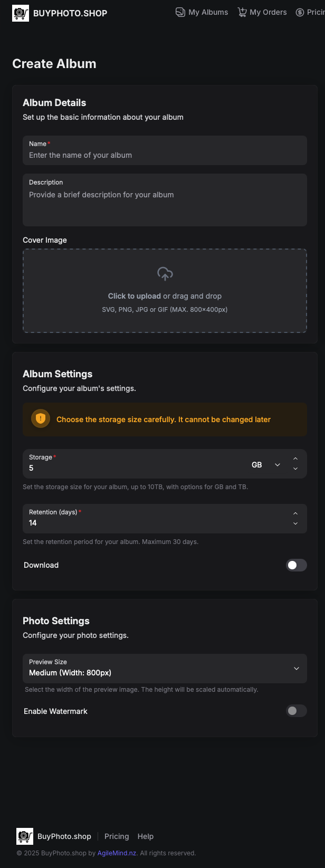
Task: Click the Description text area
Action: click(165, 200)
